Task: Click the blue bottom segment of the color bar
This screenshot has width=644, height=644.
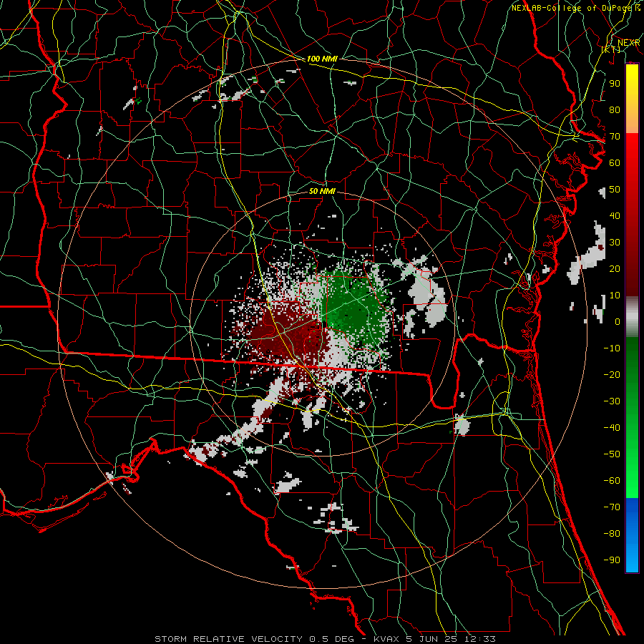Action: (x=632, y=535)
